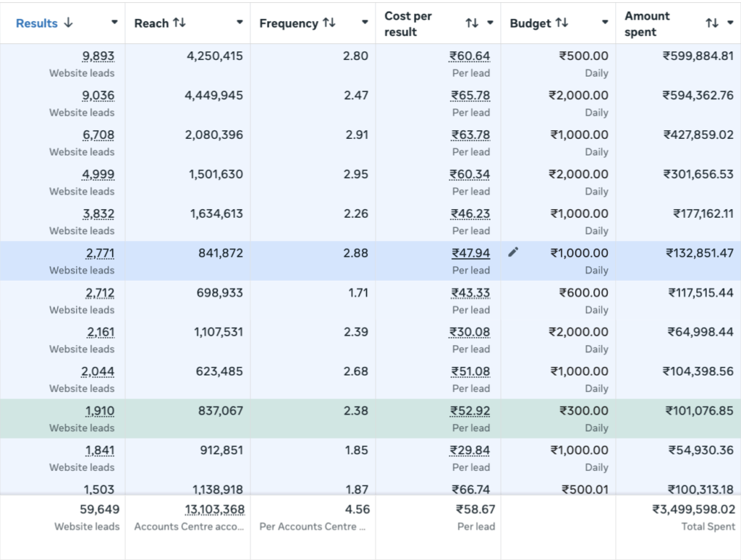Open the Reach column dropdown caret

(240, 23)
